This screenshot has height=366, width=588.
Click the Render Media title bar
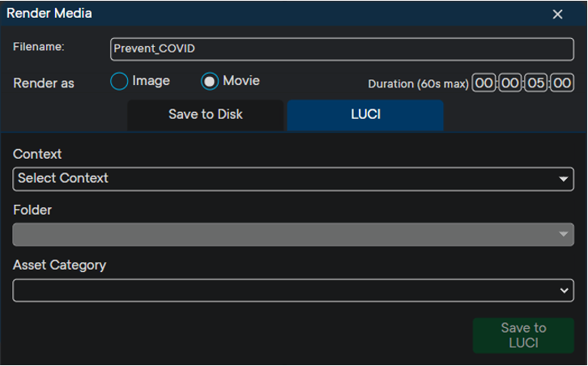click(243, 13)
